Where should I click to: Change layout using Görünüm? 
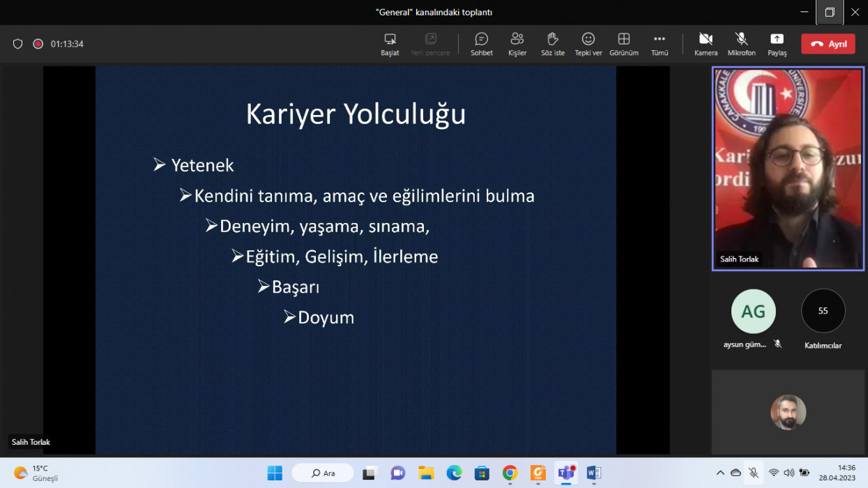624,44
